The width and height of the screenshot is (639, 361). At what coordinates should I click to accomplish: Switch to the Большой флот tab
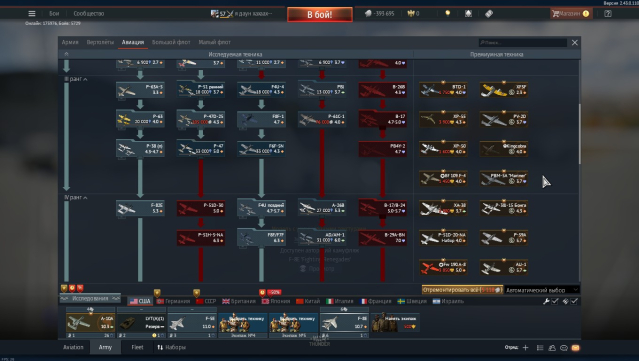point(171,42)
